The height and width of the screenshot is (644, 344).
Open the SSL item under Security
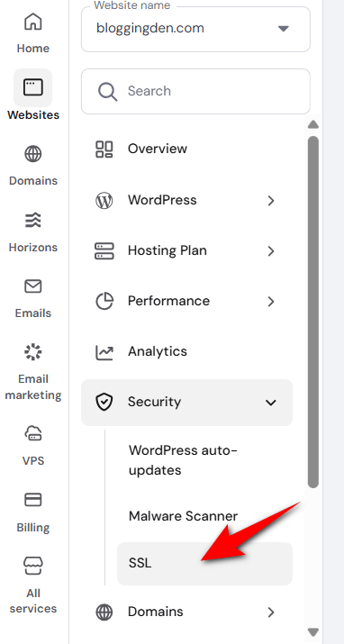[204, 564]
